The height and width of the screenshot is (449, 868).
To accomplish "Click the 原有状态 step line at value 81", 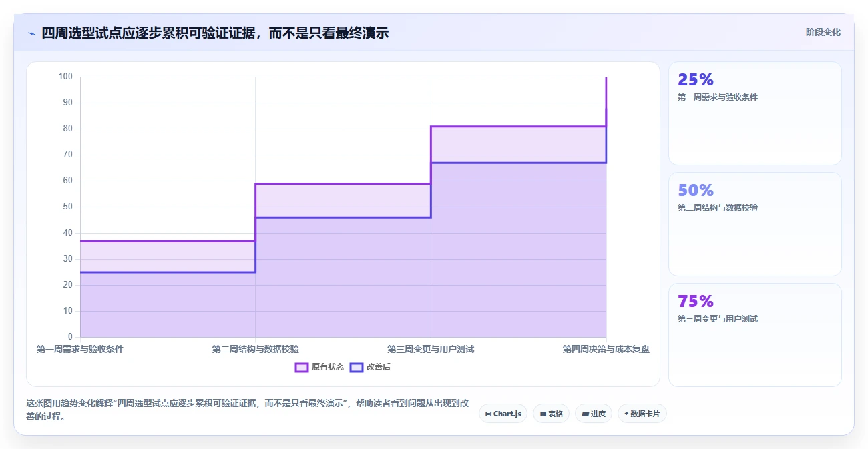I will [x=518, y=126].
